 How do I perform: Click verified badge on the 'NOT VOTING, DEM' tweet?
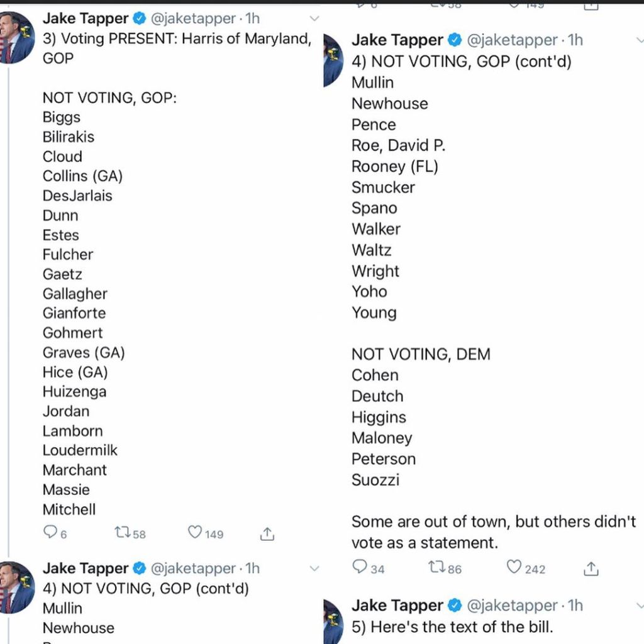454,40
